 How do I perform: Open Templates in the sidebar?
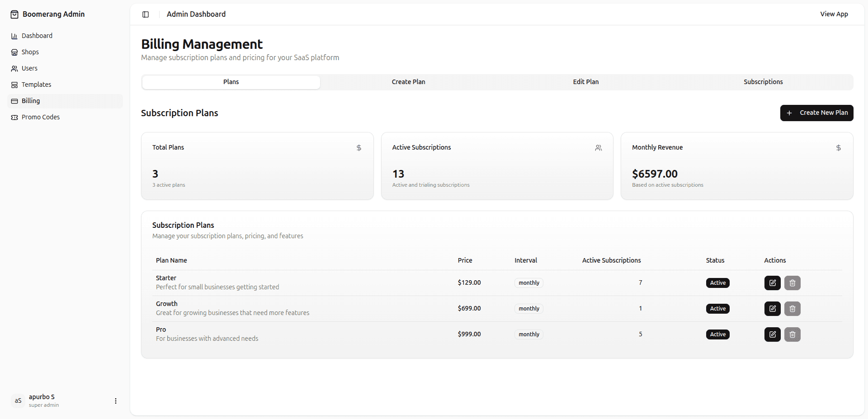[65, 85]
